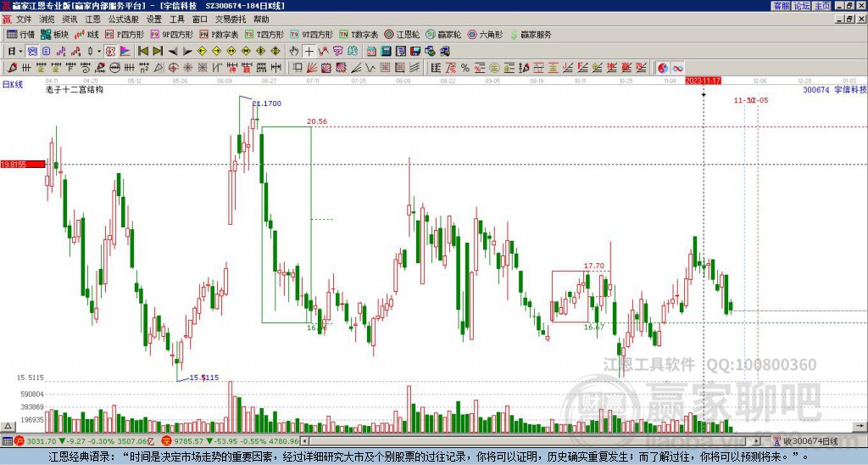Screen dimensions: 868x465
Task: Open the 9P四方形 tool
Action: 171,34
